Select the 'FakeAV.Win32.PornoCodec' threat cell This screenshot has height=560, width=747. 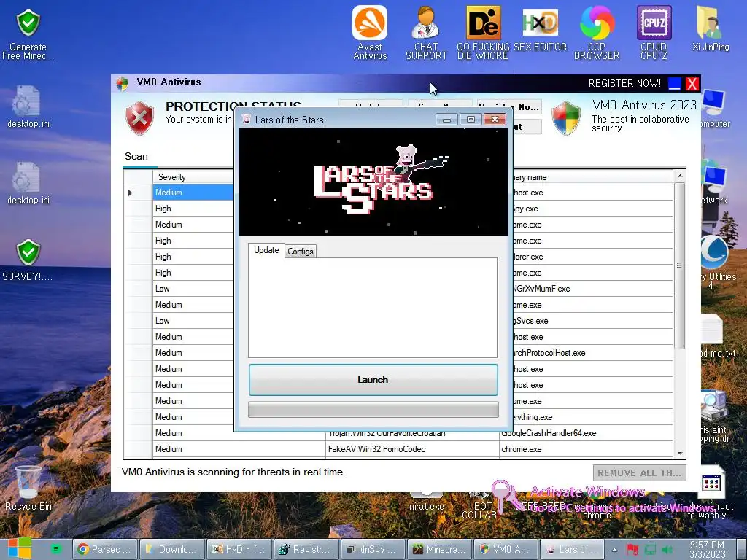tap(412, 449)
